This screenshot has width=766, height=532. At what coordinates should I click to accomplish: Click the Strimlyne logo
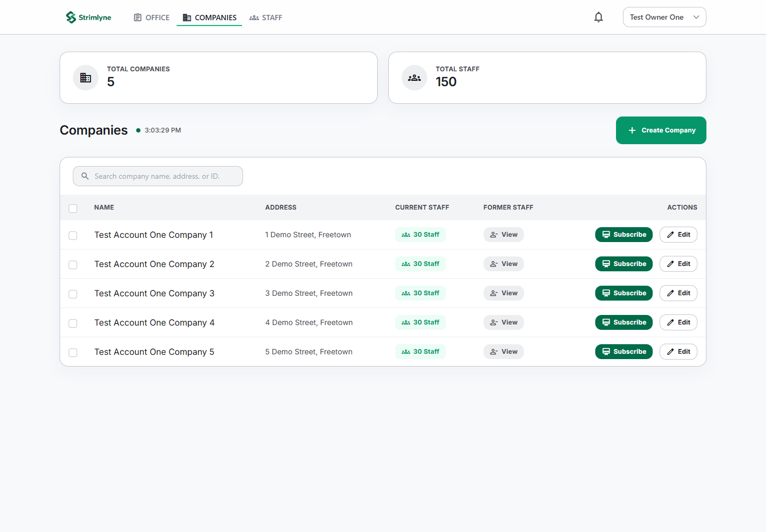[x=88, y=18]
